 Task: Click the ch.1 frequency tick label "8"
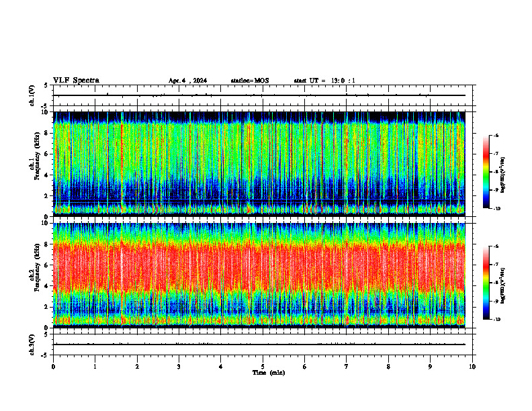point(47,133)
